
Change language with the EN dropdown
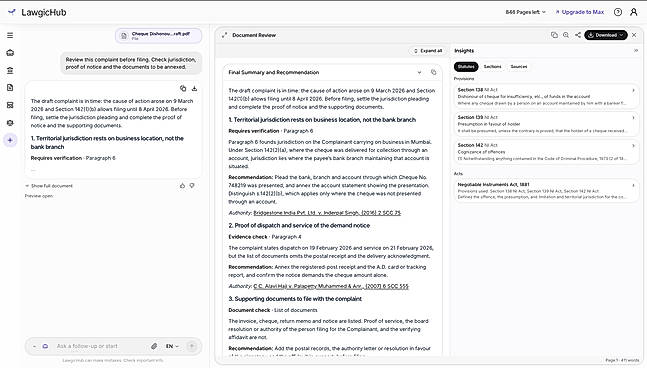[172, 346]
